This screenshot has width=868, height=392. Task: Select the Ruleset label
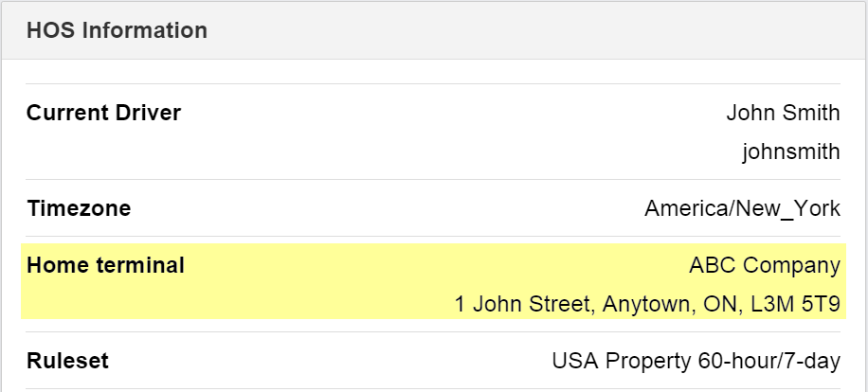click(x=67, y=361)
